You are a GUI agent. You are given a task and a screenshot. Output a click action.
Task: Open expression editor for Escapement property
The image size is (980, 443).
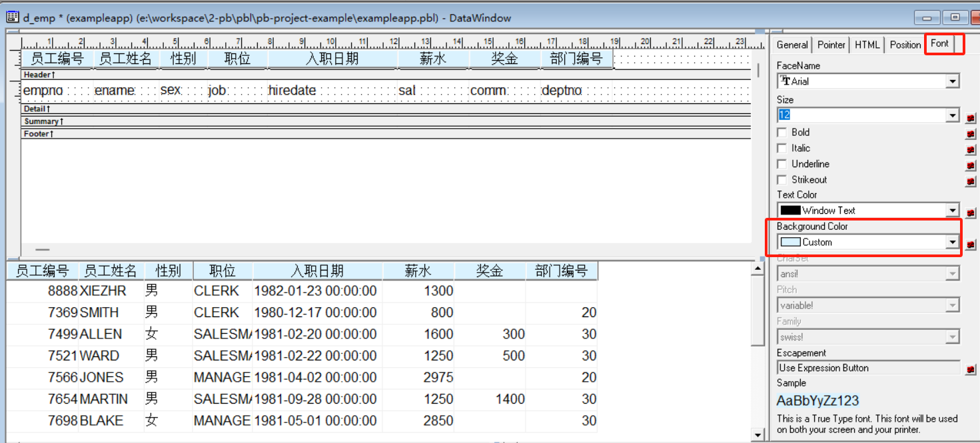coord(971,369)
